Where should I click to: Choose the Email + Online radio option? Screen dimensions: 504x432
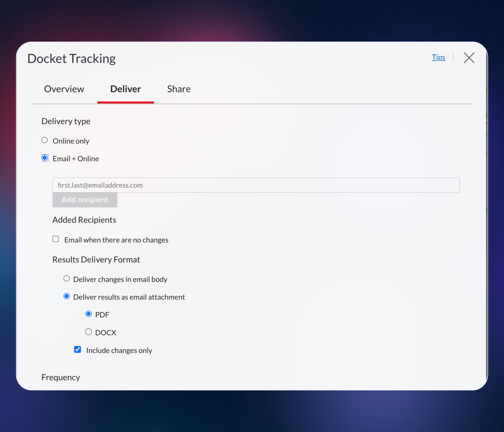click(x=44, y=158)
